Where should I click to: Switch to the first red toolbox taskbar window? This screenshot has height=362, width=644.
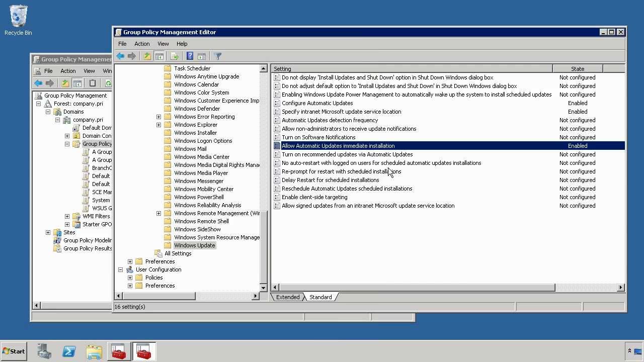point(119,351)
